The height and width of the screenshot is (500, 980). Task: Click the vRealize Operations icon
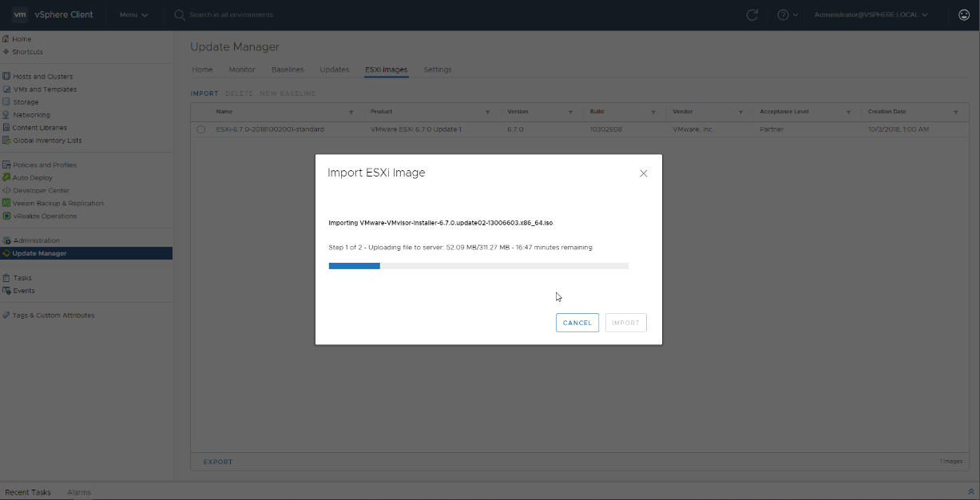coord(6,216)
